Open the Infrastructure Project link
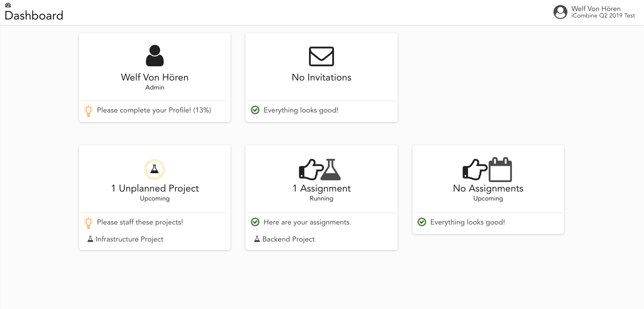The width and height of the screenshot is (644, 309). [x=129, y=239]
